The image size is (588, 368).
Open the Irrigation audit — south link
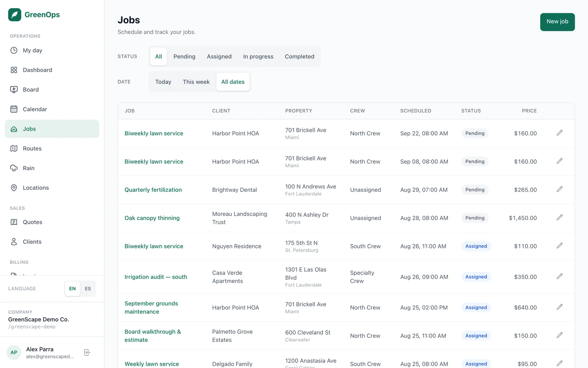(x=156, y=277)
